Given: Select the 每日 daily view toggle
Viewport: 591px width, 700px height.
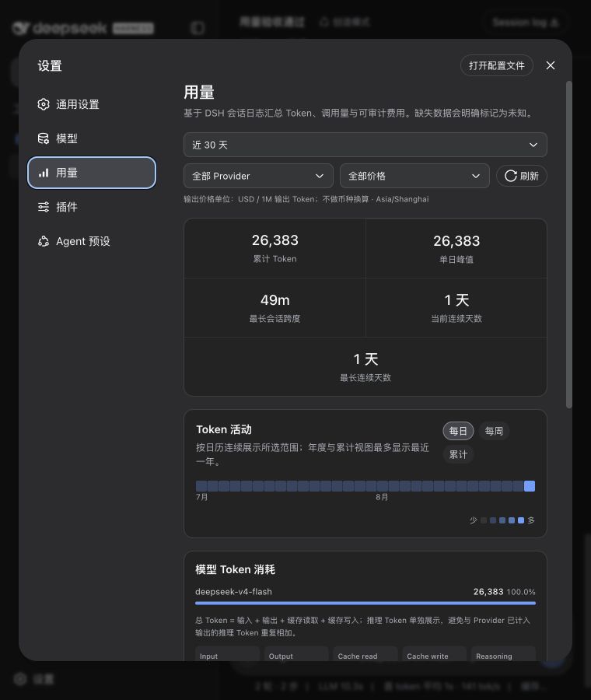Looking at the screenshot, I should tap(458, 431).
